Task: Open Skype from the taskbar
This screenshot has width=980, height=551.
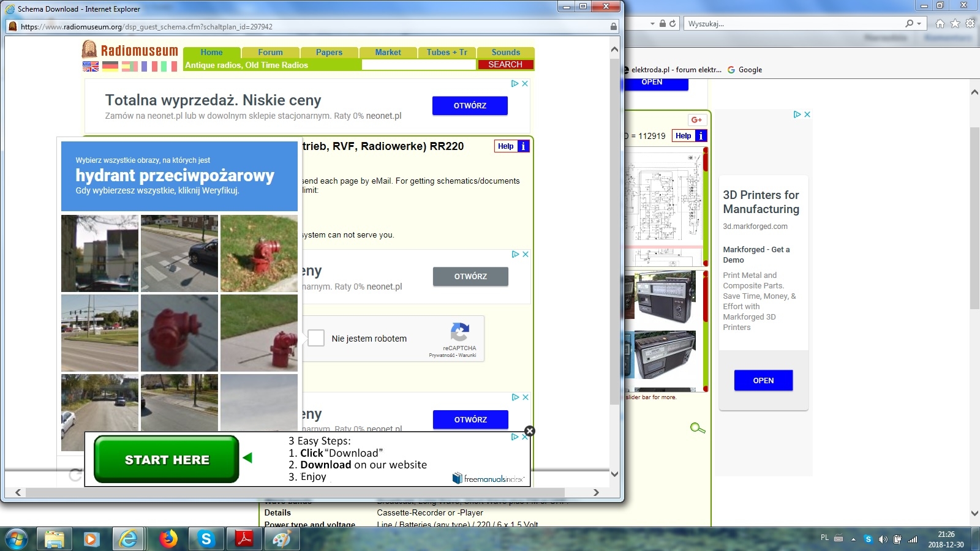Action: pyautogui.click(x=206, y=539)
